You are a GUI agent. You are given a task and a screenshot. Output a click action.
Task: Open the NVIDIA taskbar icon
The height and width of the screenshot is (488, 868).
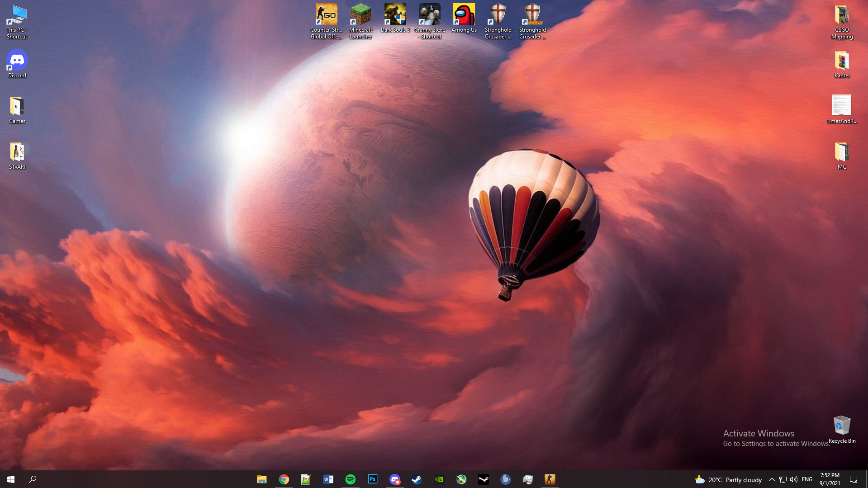point(439,479)
